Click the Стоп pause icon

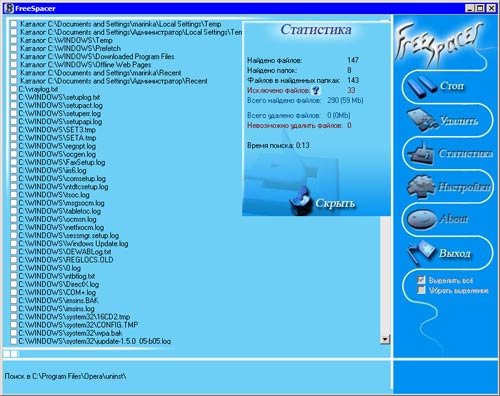coord(421,86)
